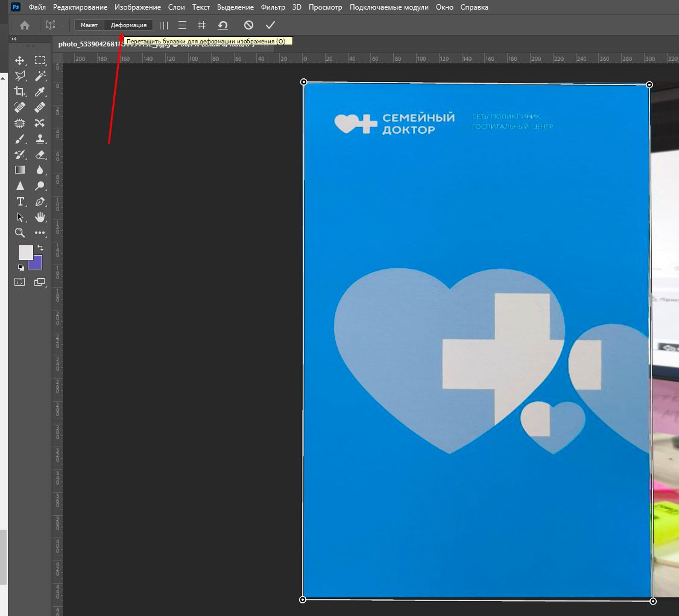Open the Просмотр menu
Image resolution: width=679 pixels, height=616 pixels.
tap(325, 7)
